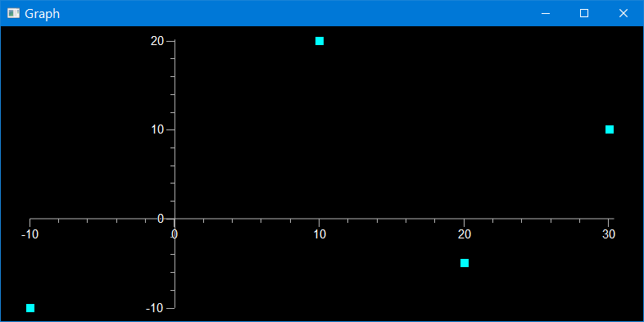Minimize the Graph window

(546, 14)
